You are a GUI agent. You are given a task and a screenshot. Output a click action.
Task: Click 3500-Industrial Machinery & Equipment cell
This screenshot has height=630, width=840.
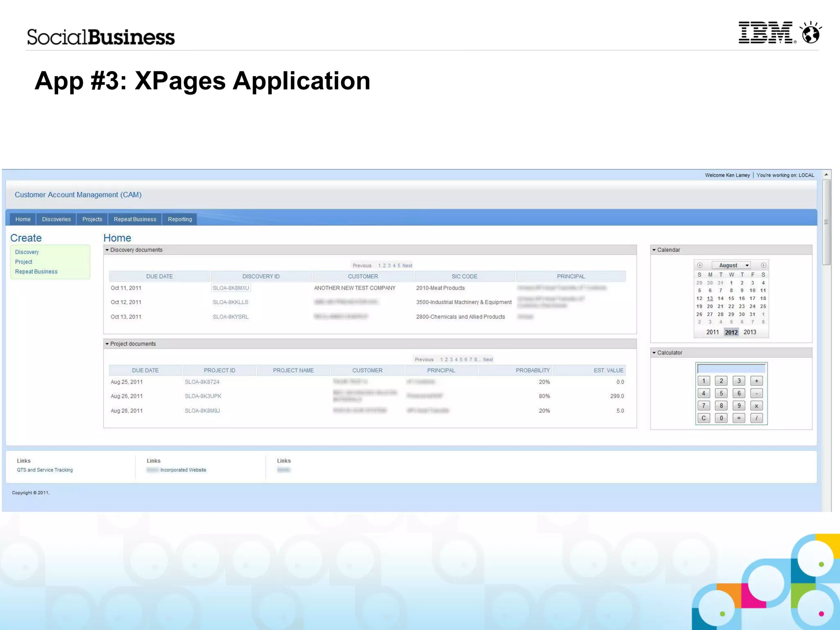pos(464,302)
